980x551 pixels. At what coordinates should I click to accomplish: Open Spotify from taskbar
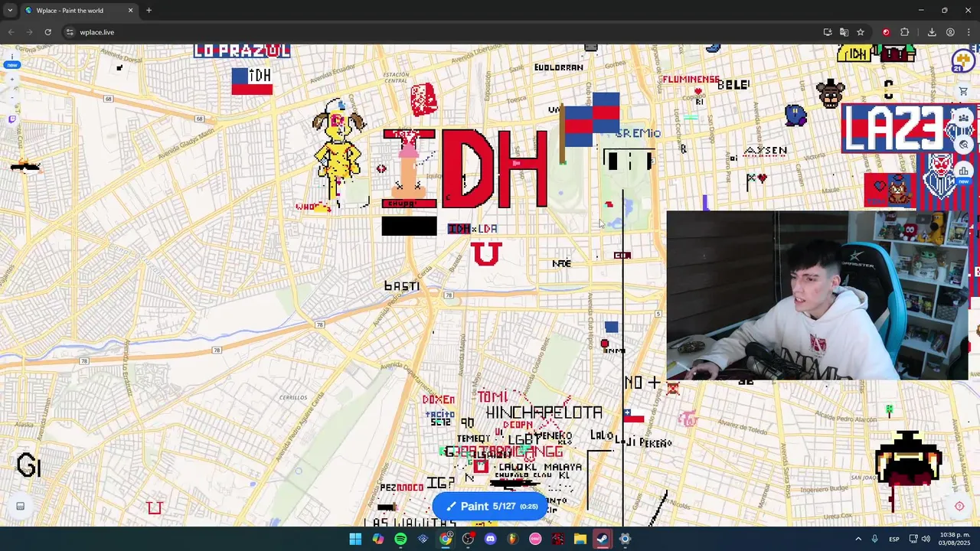coord(400,539)
